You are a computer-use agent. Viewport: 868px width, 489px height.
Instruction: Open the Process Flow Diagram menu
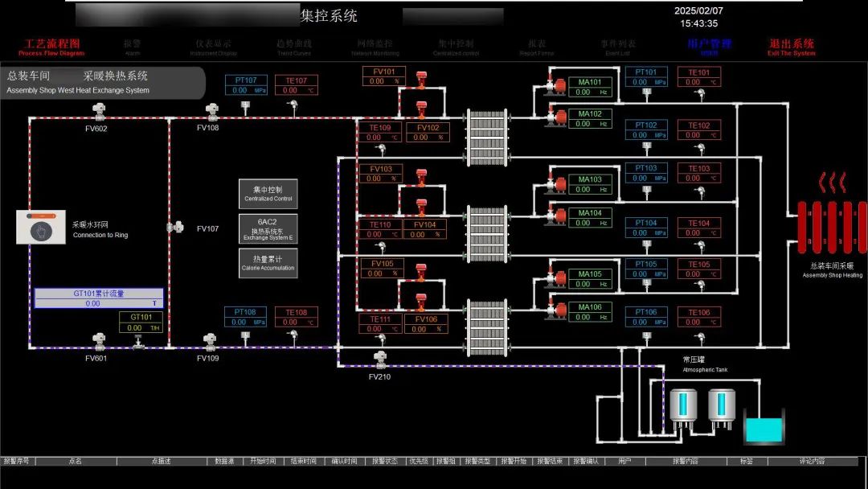[51, 47]
